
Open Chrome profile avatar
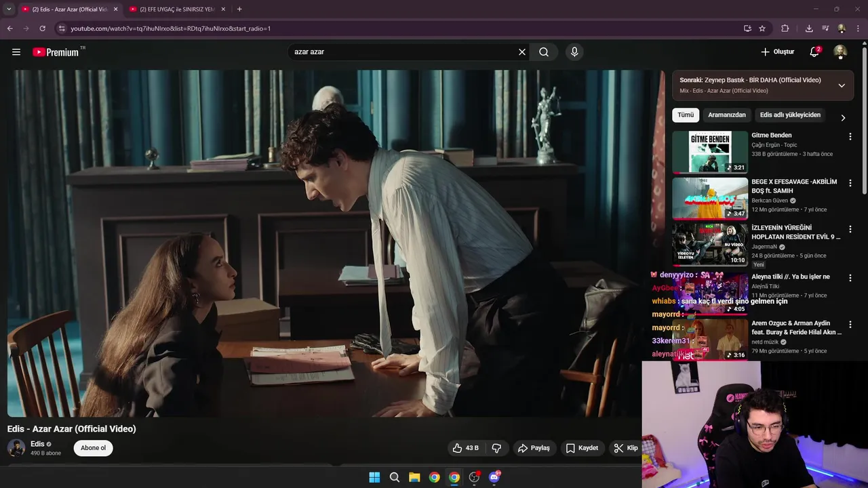[842, 28]
